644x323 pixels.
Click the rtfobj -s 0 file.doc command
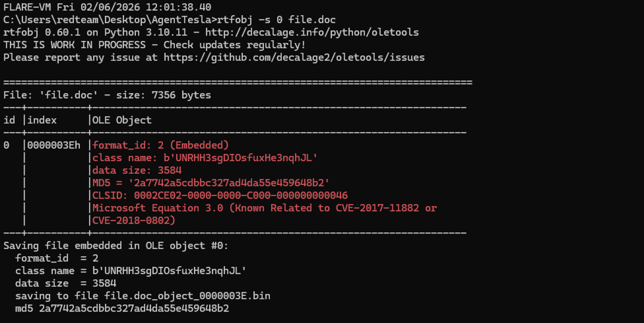click(276, 20)
